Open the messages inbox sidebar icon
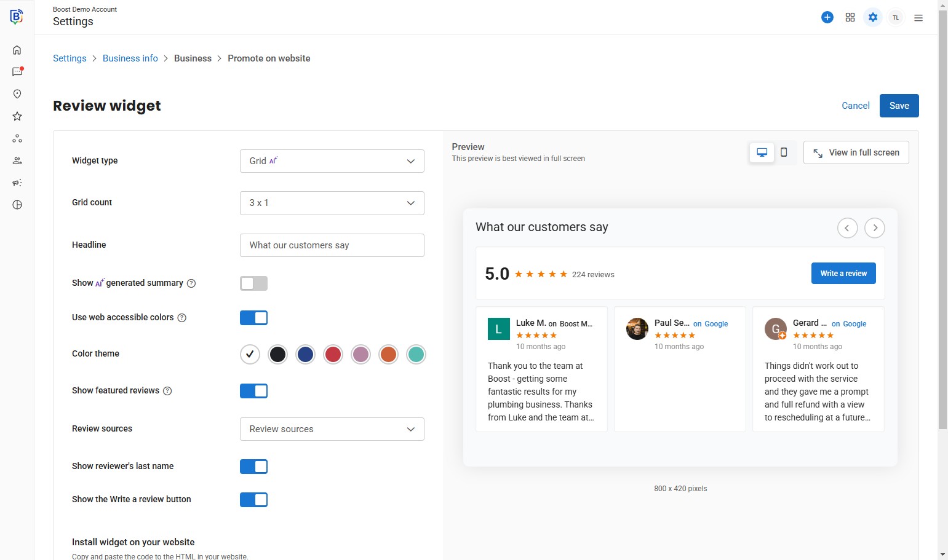This screenshot has height=560, width=948. point(17,72)
